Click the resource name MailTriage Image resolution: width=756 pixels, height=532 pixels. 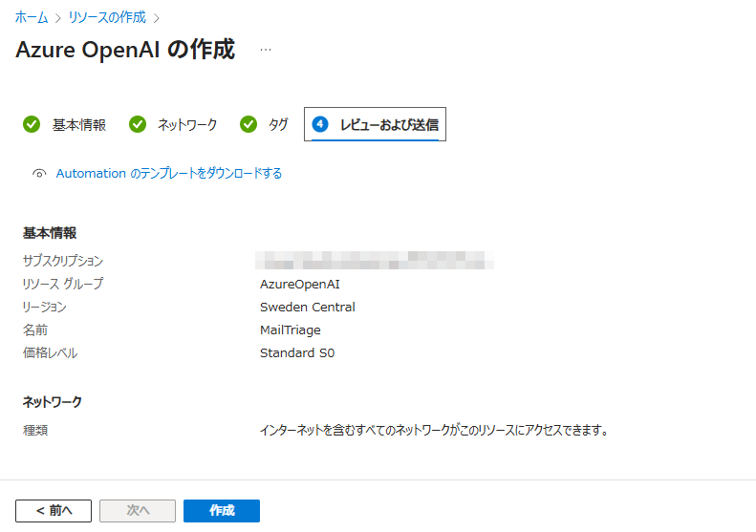(290, 330)
